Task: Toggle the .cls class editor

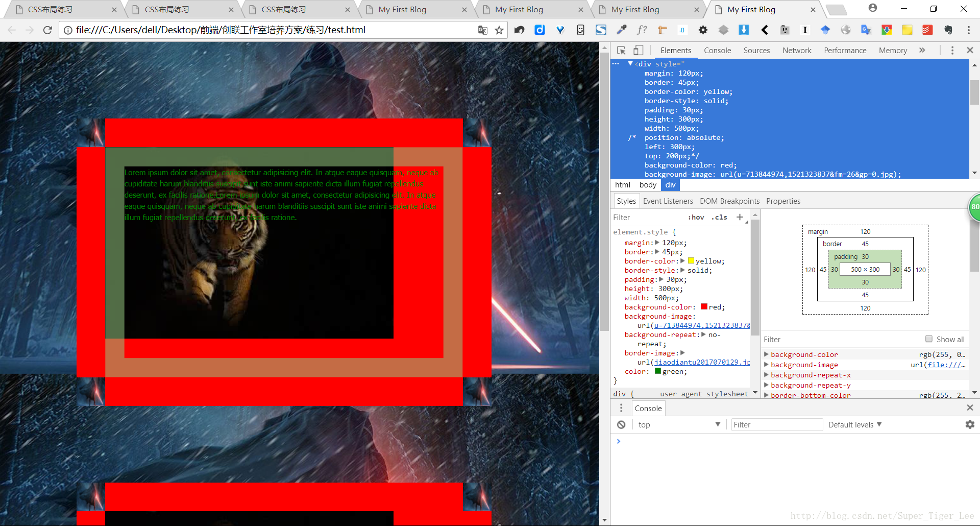Action: point(720,217)
